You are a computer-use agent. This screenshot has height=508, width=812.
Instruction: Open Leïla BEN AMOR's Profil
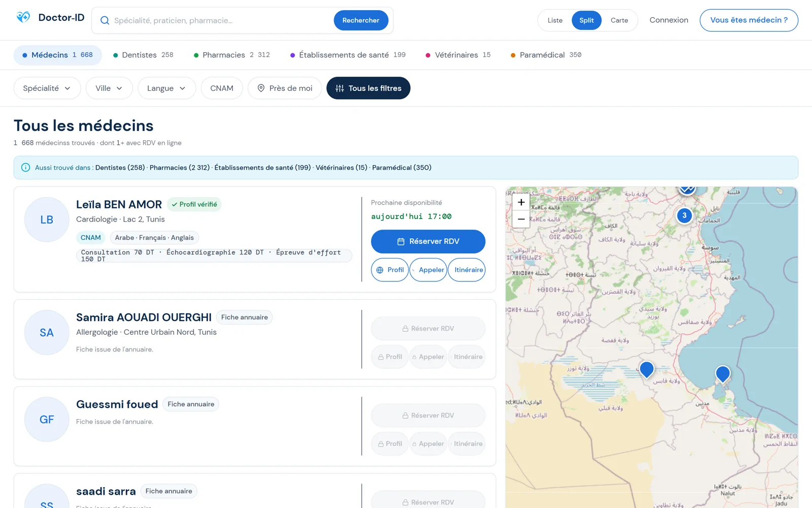[x=390, y=270]
